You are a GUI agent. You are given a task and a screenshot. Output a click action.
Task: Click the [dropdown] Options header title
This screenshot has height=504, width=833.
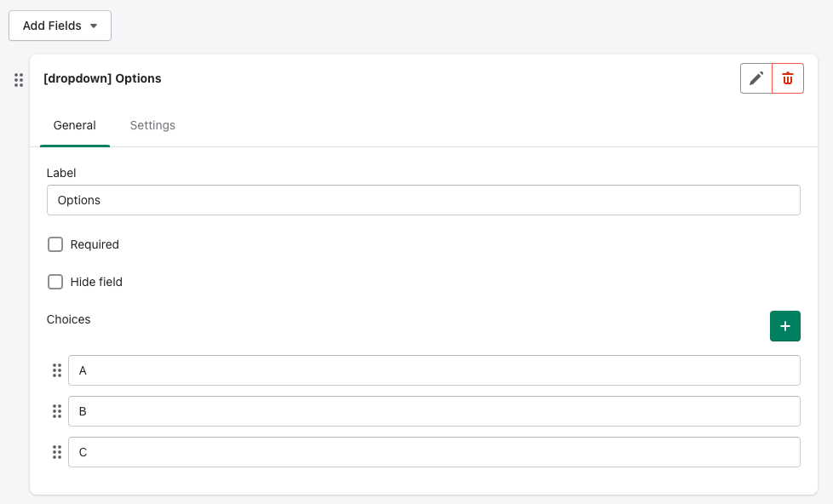102,78
